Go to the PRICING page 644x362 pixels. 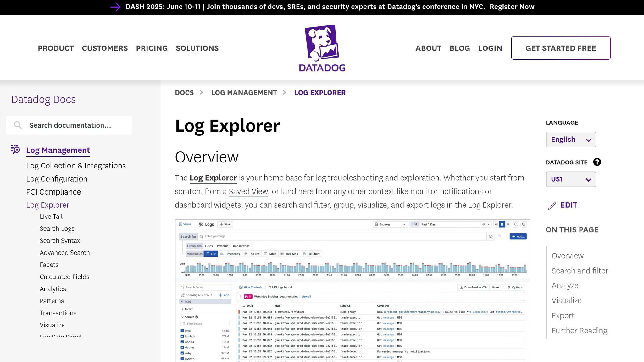point(152,48)
